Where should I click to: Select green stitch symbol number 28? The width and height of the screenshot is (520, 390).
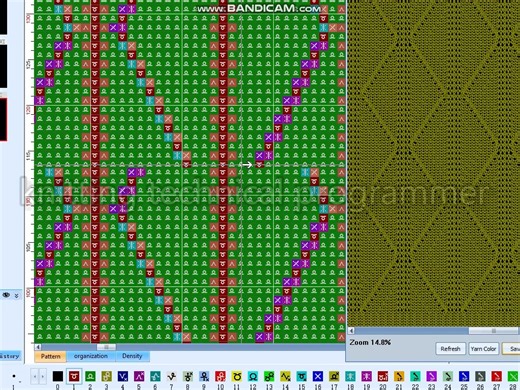coord(513,376)
